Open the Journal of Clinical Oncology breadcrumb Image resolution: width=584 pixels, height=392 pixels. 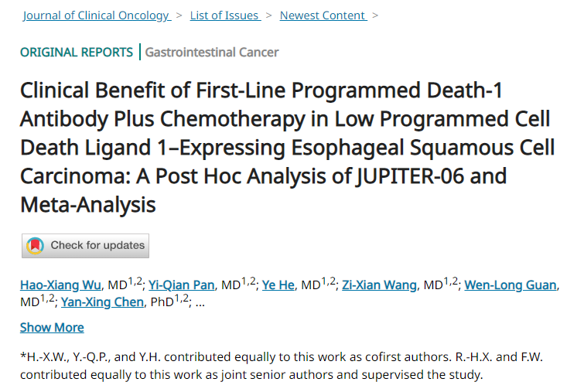95,15
